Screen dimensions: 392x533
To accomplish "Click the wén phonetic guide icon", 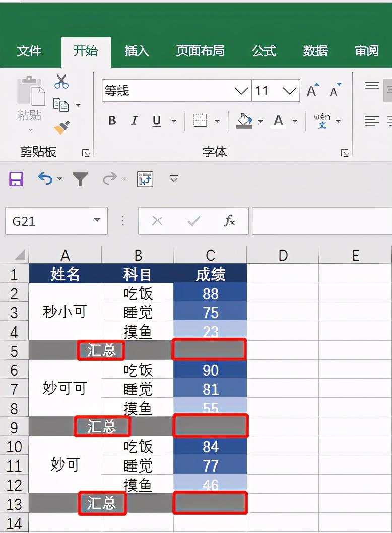I will pyautogui.click(x=322, y=121).
